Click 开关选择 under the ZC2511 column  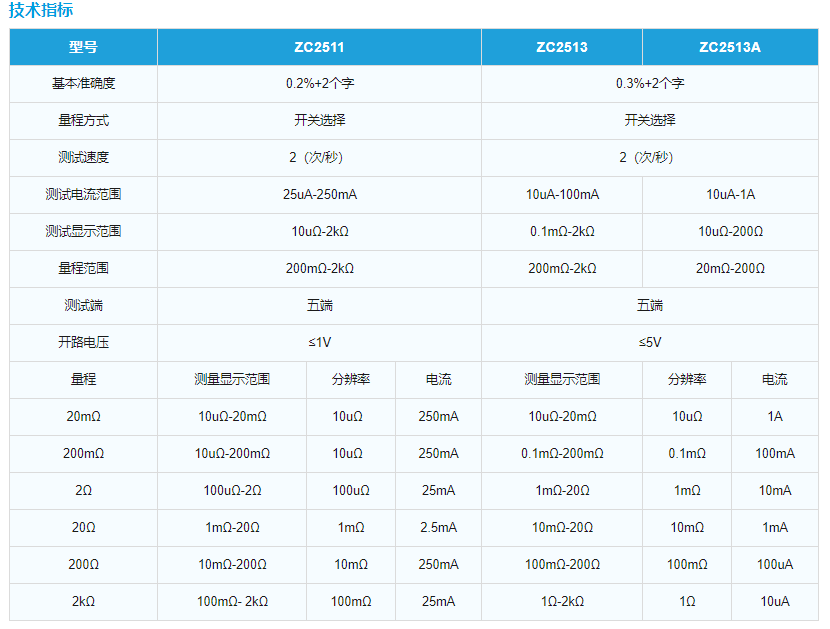tap(320, 121)
